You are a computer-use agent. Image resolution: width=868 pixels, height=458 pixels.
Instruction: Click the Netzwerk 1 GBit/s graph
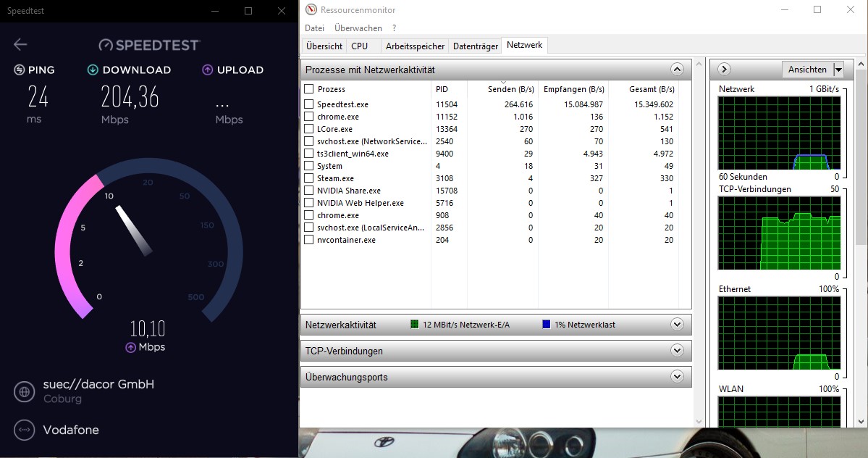[779, 133]
